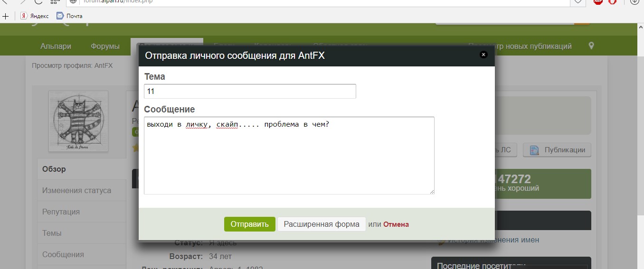
Task: Open the Форумы navigation tab
Action: click(x=105, y=46)
